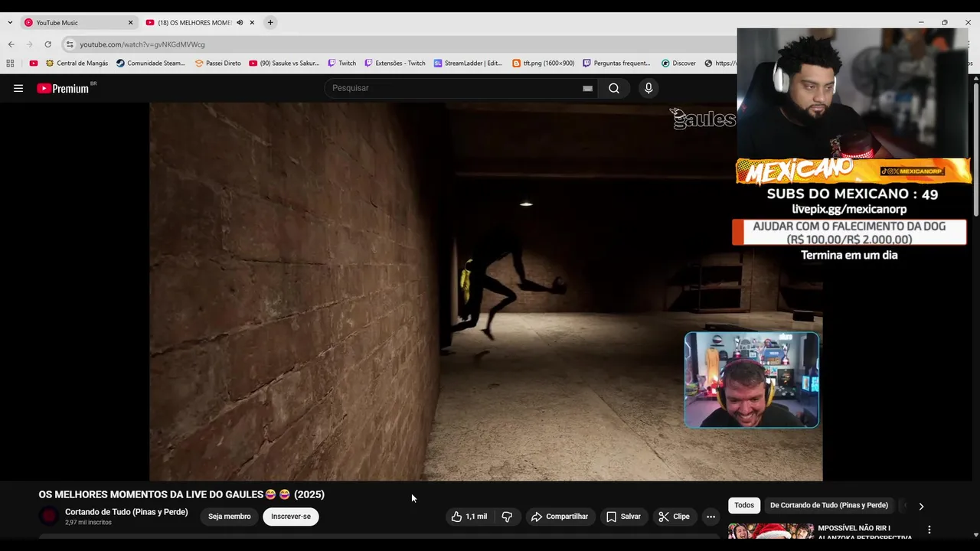Open the StreamLadder bookmark
Viewport: 980px width, 551px height.
click(x=468, y=64)
